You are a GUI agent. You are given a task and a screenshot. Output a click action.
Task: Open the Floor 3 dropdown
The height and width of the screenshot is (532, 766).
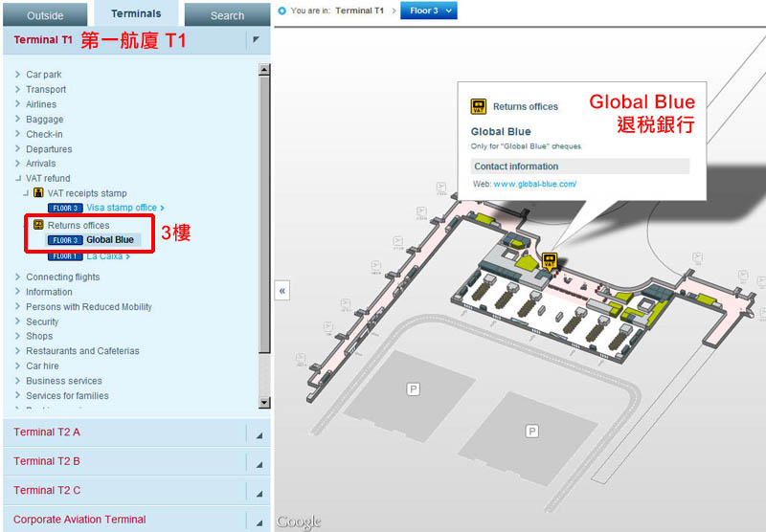[429, 11]
